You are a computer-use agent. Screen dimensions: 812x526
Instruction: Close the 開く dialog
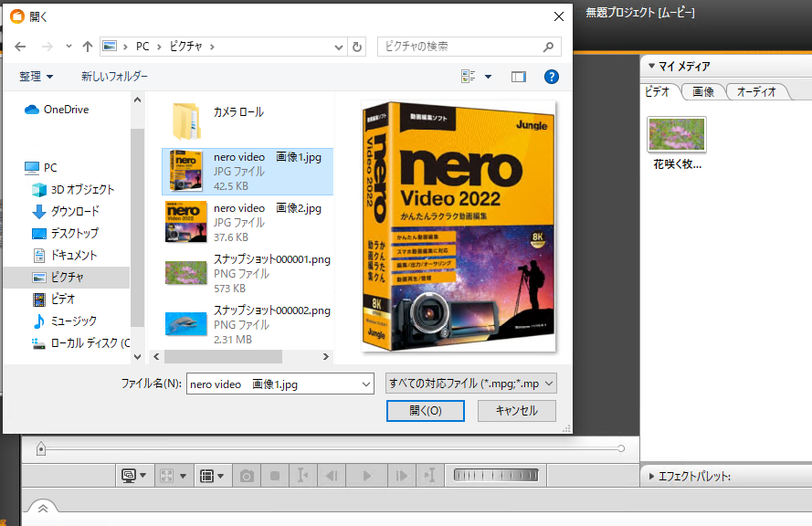559,16
